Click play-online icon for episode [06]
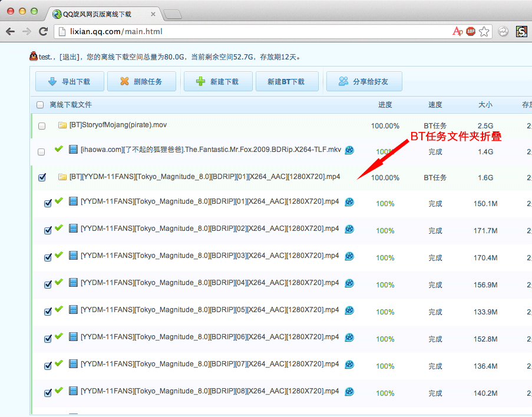The height and width of the screenshot is (417, 532). (x=349, y=337)
